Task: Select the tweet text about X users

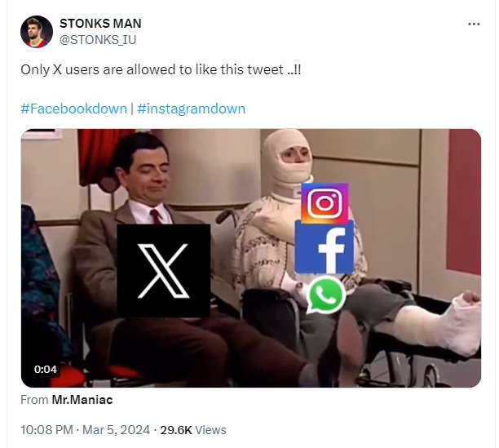Action: 161,69
